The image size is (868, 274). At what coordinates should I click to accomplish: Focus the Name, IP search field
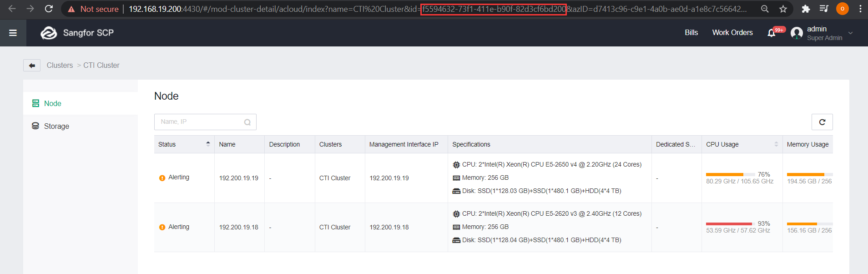point(200,122)
